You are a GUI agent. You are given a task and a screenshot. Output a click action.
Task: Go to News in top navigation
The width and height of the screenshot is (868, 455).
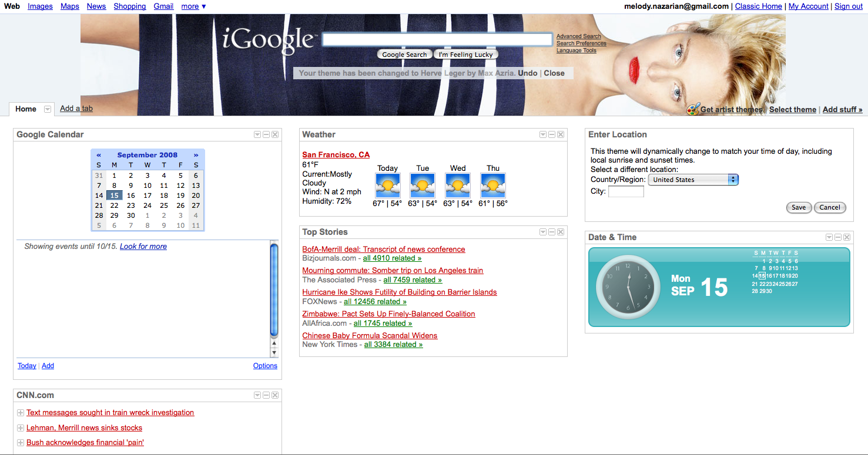[96, 6]
